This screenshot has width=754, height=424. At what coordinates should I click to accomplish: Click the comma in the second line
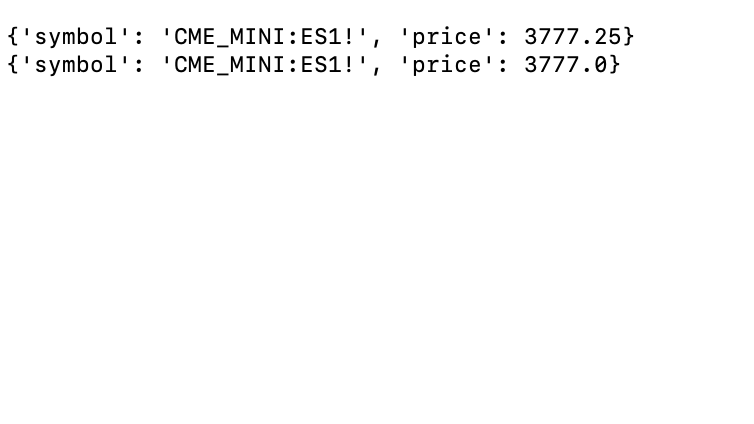[376, 68]
